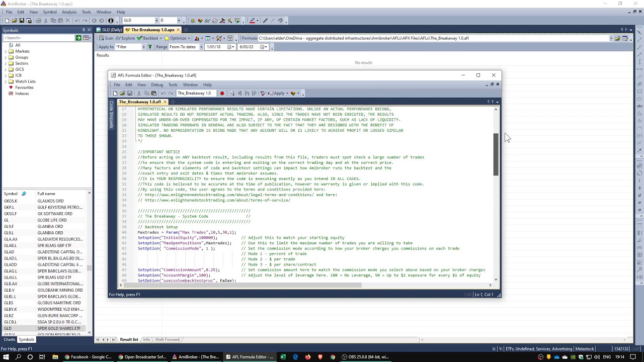The width and height of the screenshot is (644, 362).
Task: Open file icon in Formula Editor toolbar
Action: [122, 94]
